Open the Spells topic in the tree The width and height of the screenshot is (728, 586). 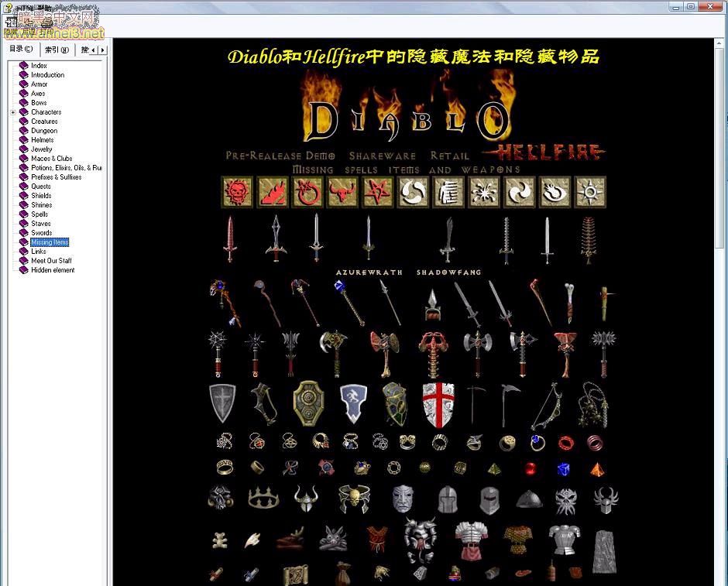point(39,214)
